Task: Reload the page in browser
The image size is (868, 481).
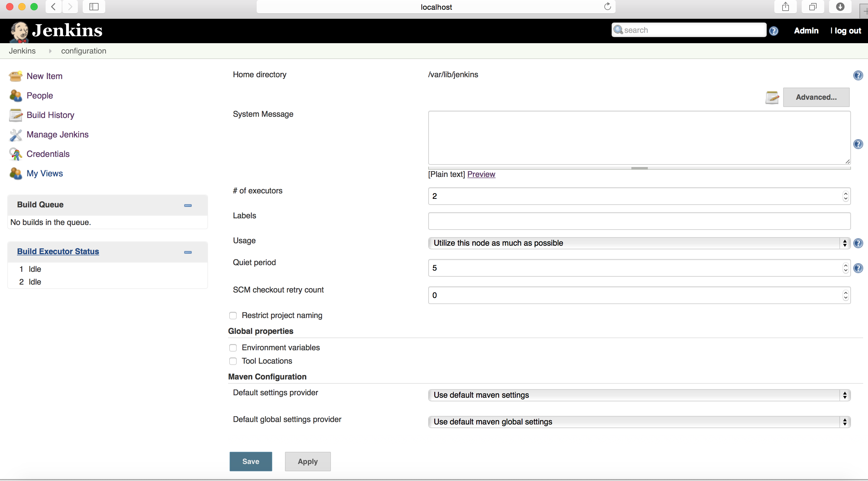Action: (x=608, y=7)
